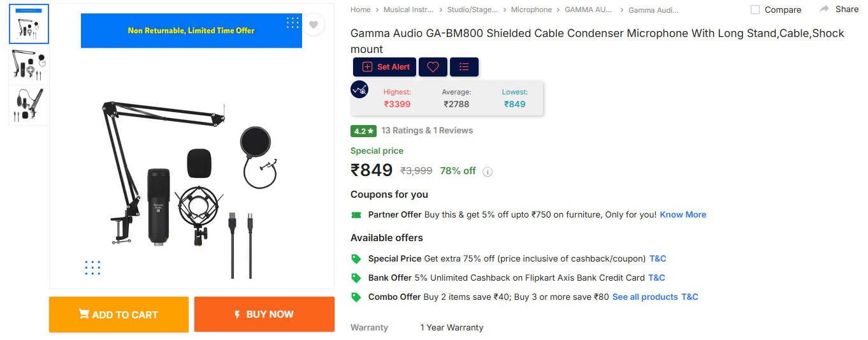Click the BUY NOW button
This screenshot has height=340, width=868.
(x=264, y=314)
